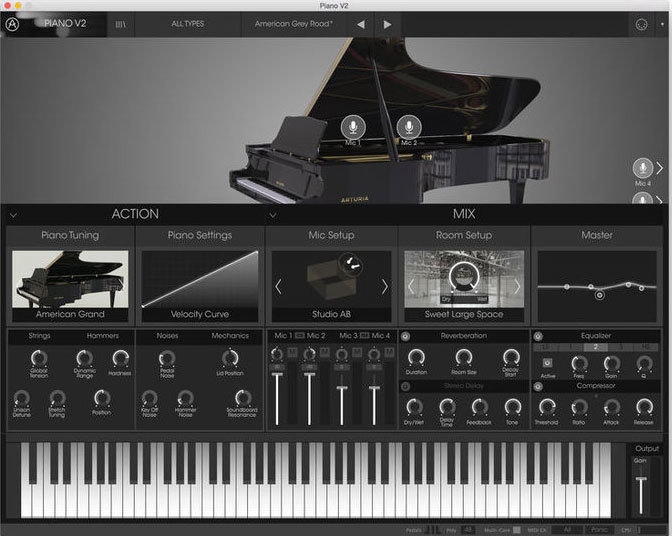Click the Mic 2 microphone icon on piano
The width and height of the screenshot is (672, 536).
407,127
